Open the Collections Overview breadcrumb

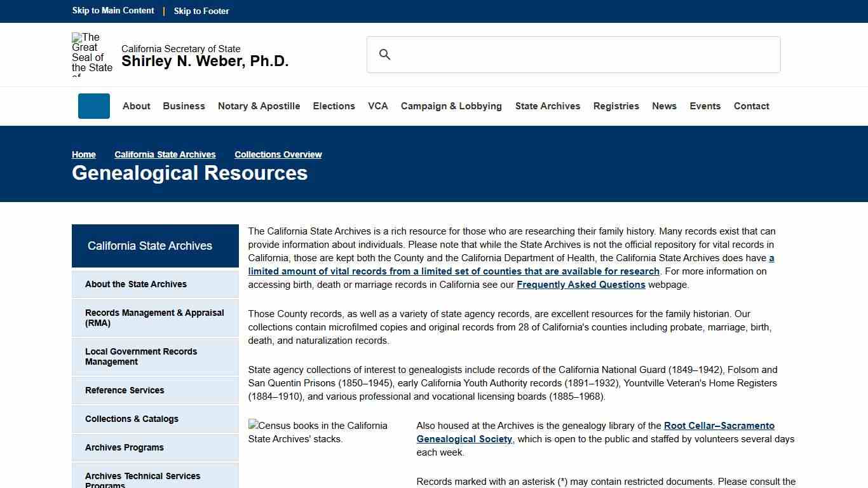[x=278, y=154]
